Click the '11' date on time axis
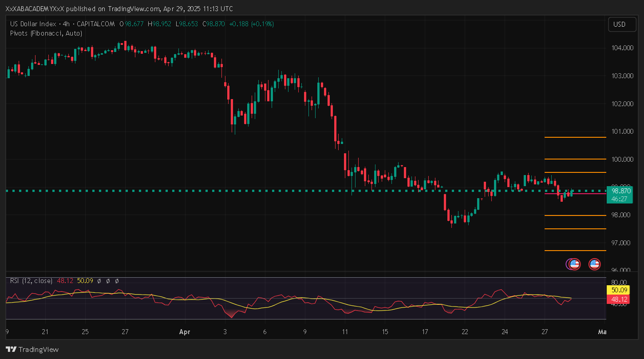The image size is (644, 359). click(x=345, y=332)
